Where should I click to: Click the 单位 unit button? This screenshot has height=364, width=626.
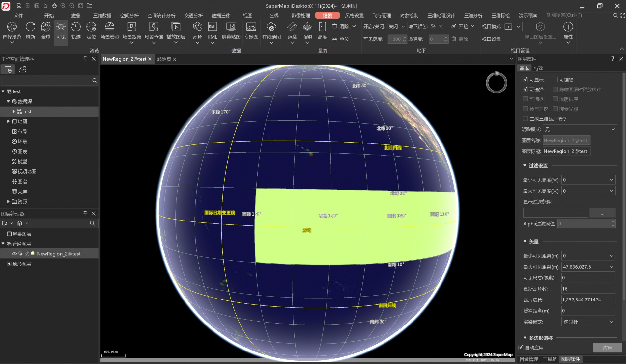point(341,39)
